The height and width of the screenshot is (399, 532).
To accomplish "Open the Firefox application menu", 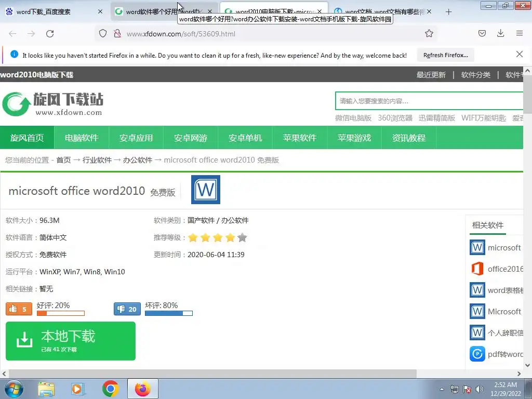I will (x=519, y=33).
